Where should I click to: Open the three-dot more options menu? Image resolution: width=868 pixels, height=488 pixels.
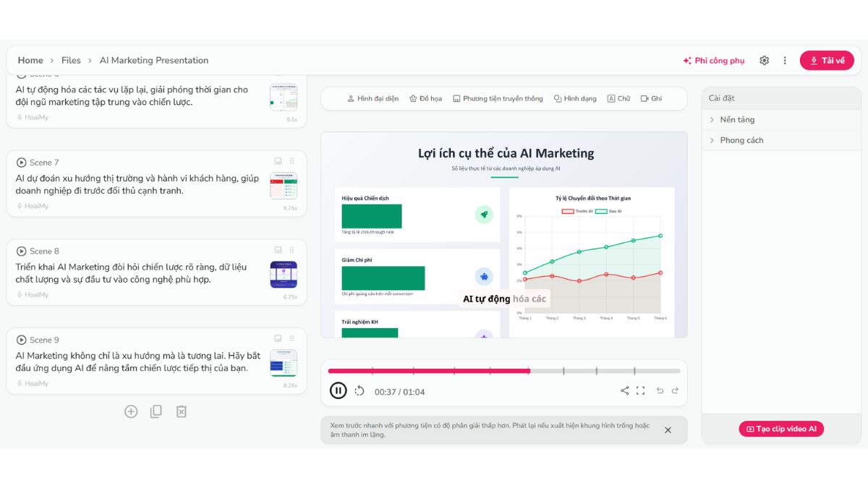click(785, 61)
